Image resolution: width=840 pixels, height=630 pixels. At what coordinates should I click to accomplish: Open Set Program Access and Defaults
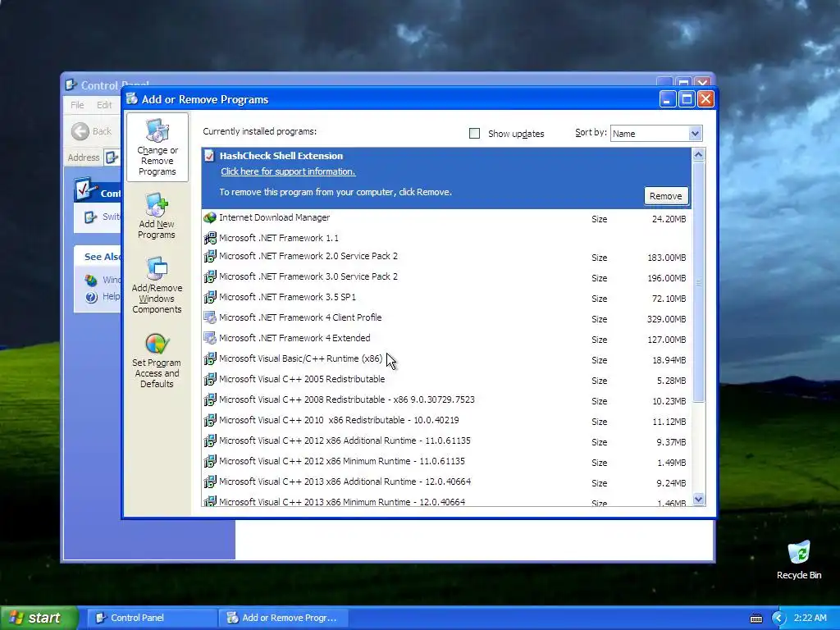coord(157,361)
